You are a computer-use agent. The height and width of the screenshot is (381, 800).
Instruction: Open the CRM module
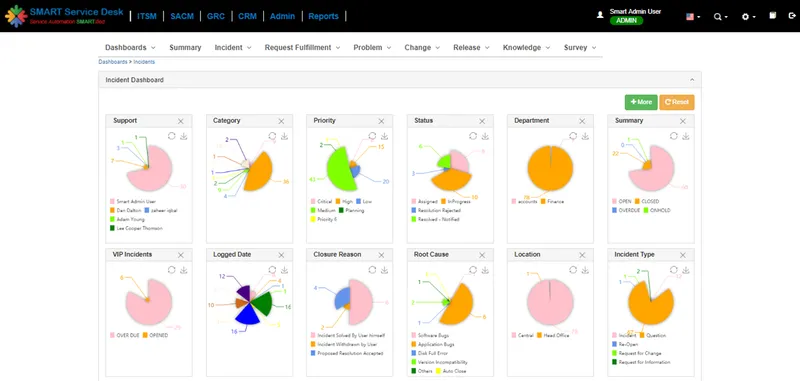pyautogui.click(x=247, y=16)
